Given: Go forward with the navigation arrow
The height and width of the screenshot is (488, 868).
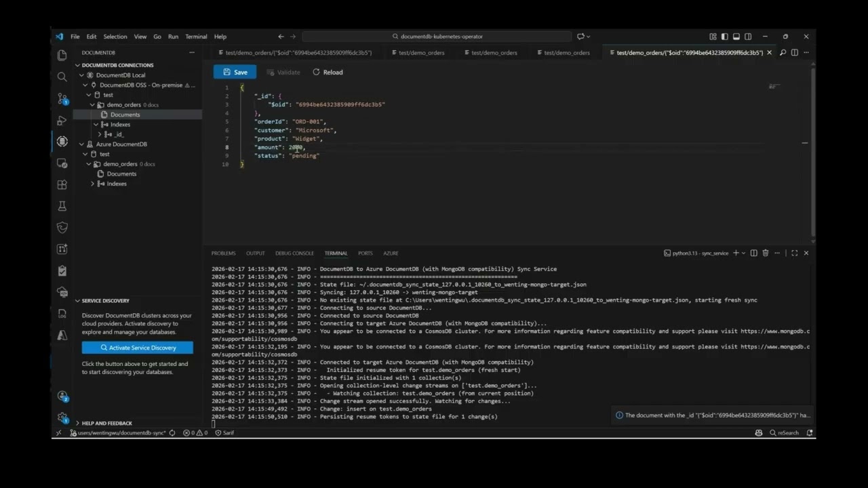Looking at the screenshot, I should [x=293, y=37].
